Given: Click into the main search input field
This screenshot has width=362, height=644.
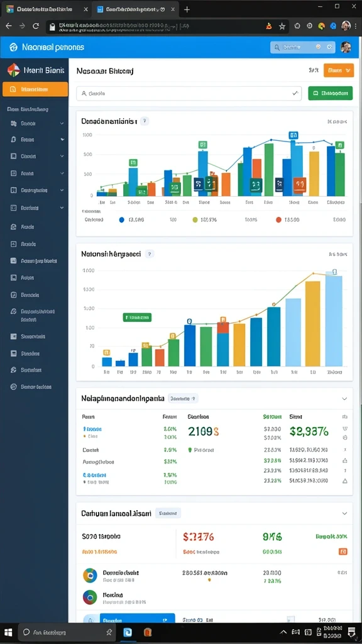Looking at the screenshot, I should tap(189, 93).
